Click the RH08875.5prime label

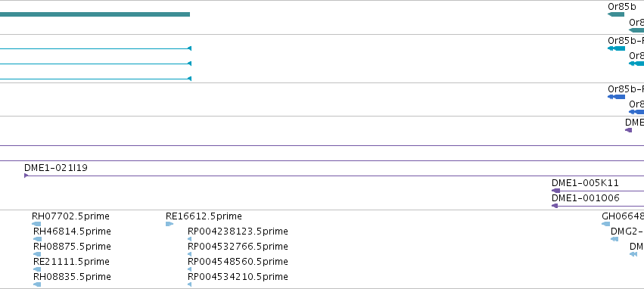tap(72, 247)
